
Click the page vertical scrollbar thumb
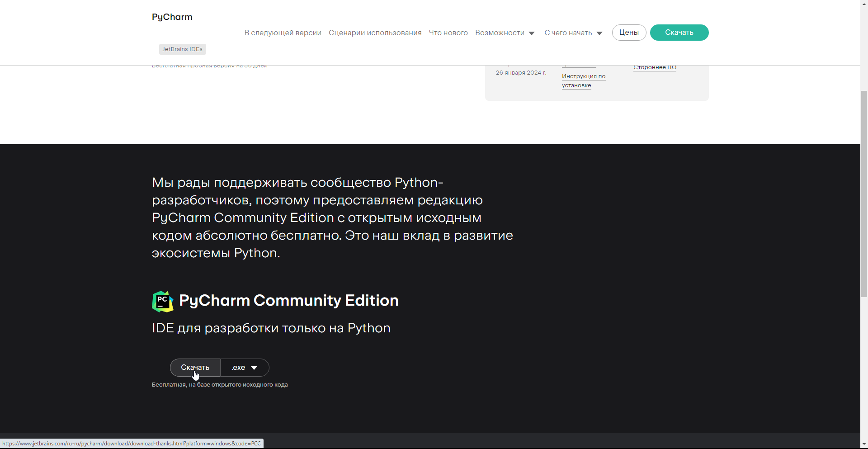[x=864, y=194]
